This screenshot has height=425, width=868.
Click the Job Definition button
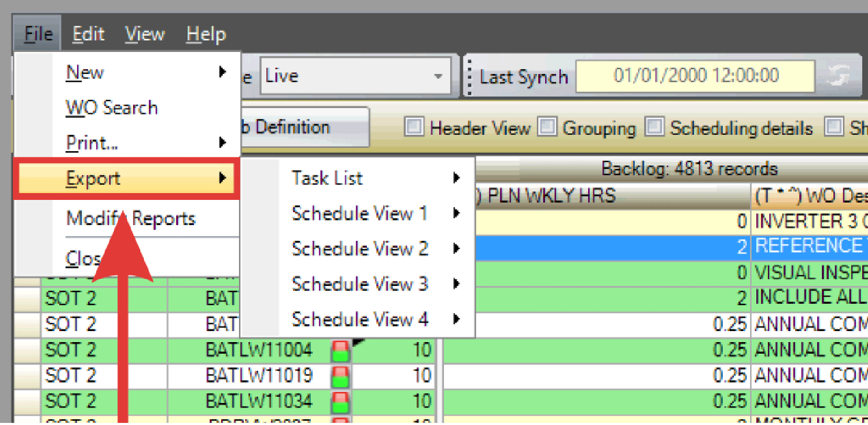304,127
